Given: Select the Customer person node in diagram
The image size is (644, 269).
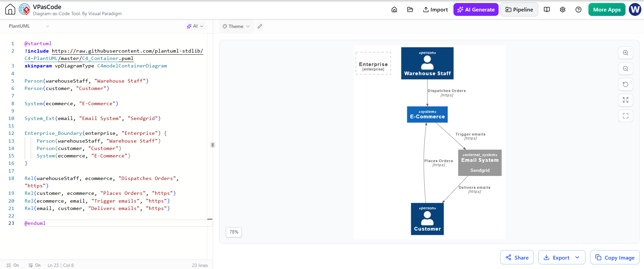Looking at the screenshot, I should point(427,219).
